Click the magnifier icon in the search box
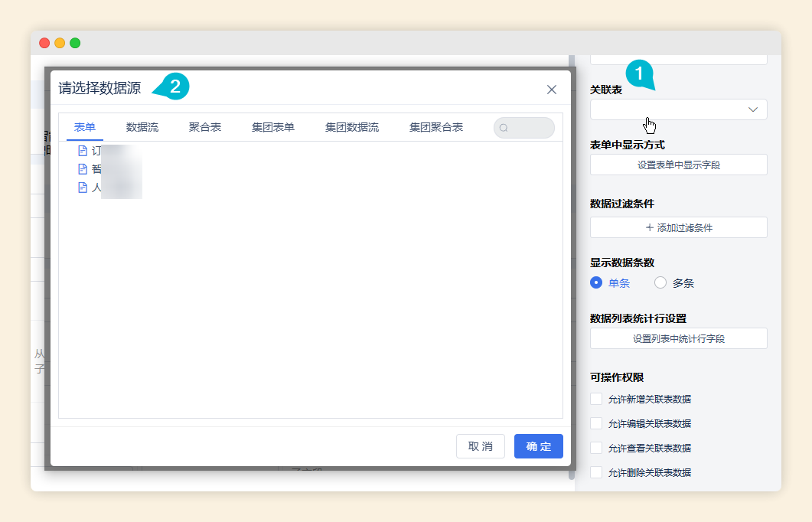Screen dimensions: 812x522 click(504, 127)
